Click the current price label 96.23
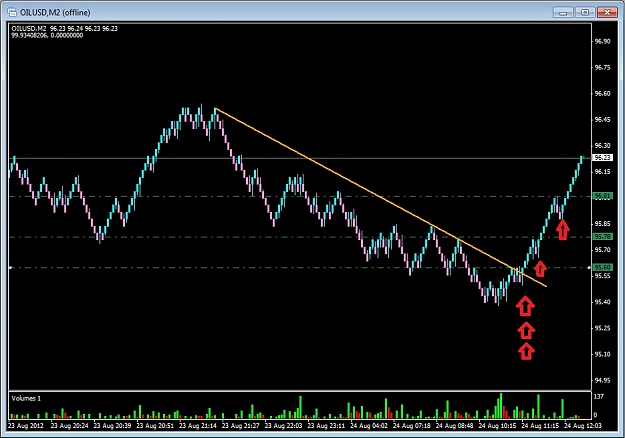 tap(602, 157)
